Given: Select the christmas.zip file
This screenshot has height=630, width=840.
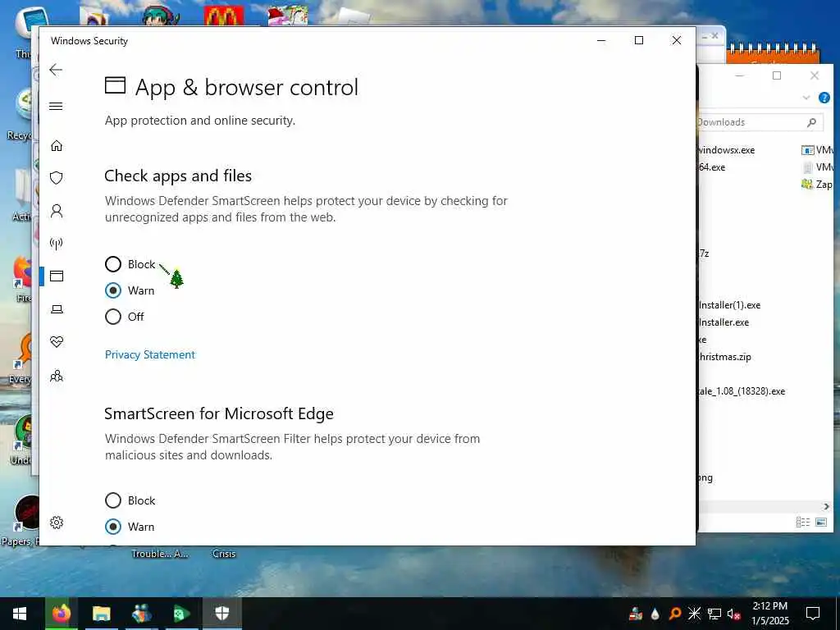Looking at the screenshot, I should (x=724, y=357).
